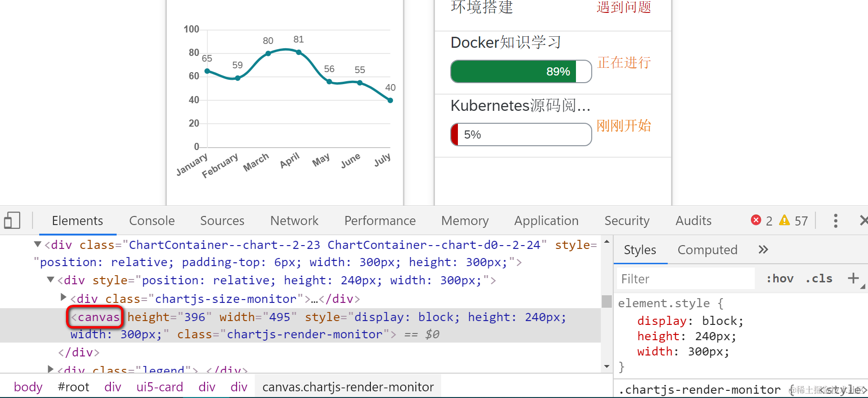Toggle :hov element state panel

pos(780,279)
